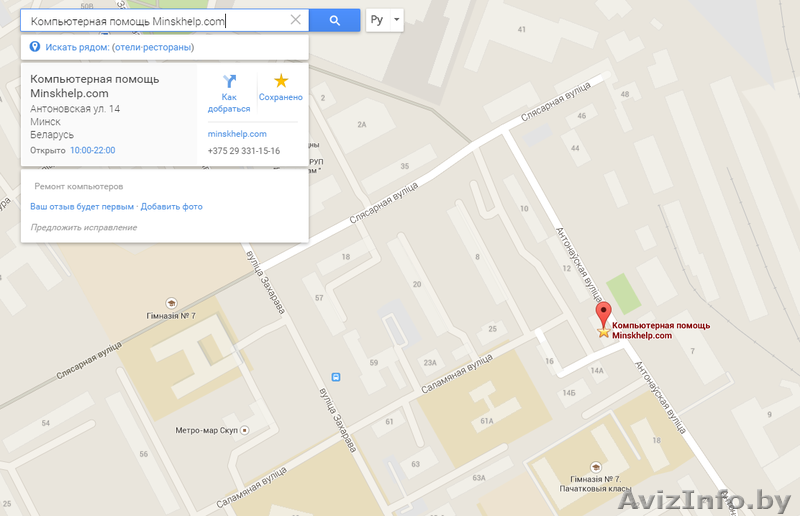
Task: Click the Ру language button
Action: pos(377,20)
